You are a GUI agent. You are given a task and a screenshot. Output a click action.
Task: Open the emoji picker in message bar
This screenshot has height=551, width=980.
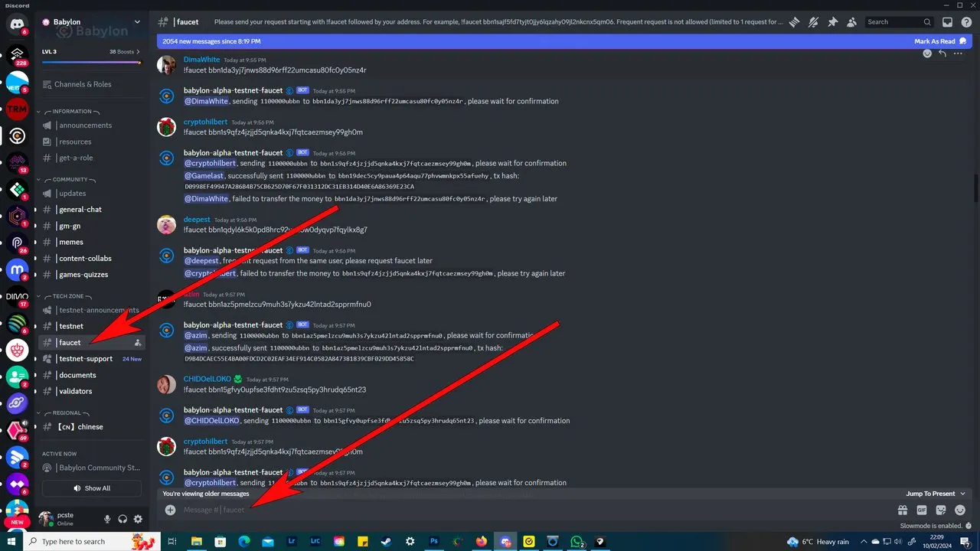[960, 510]
